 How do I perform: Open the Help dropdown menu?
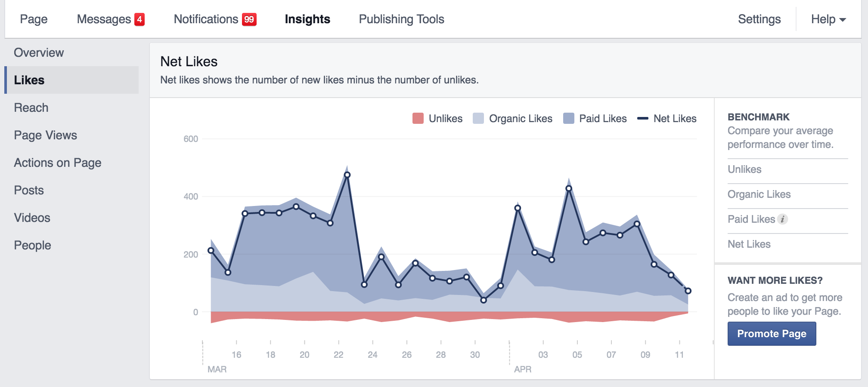click(828, 19)
